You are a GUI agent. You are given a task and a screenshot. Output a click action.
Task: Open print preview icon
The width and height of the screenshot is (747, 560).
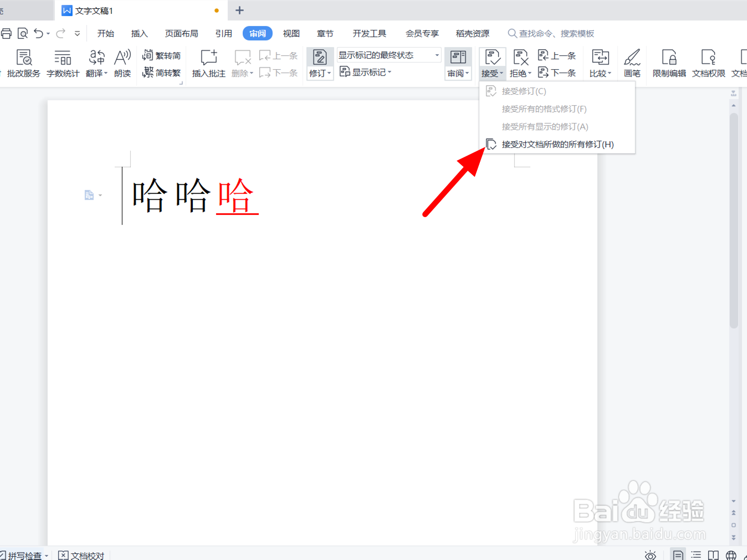pyautogui.click(x=23, y=34)
